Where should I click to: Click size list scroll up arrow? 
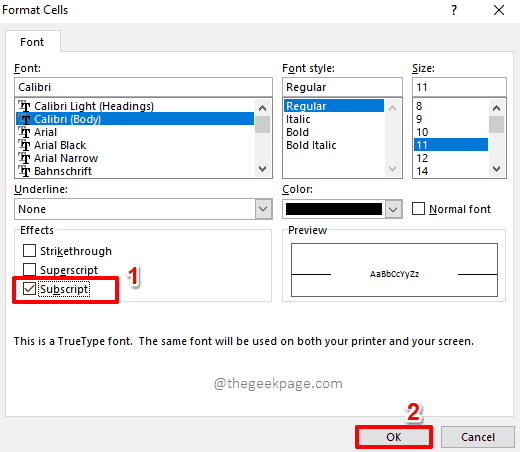click(x=496, y=108)
